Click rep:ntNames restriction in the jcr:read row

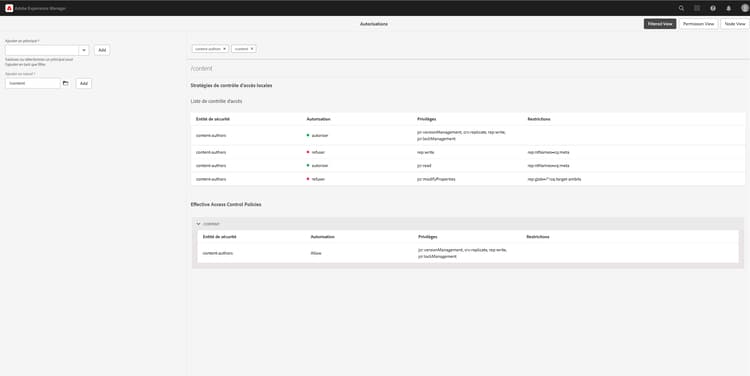pyautogui.click(x=548, y=166)
